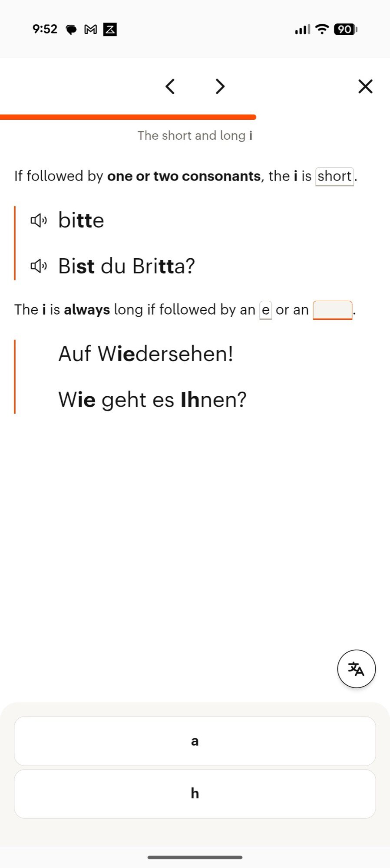
Task: Play the audio for "bitte"
Action: (39, 220)
